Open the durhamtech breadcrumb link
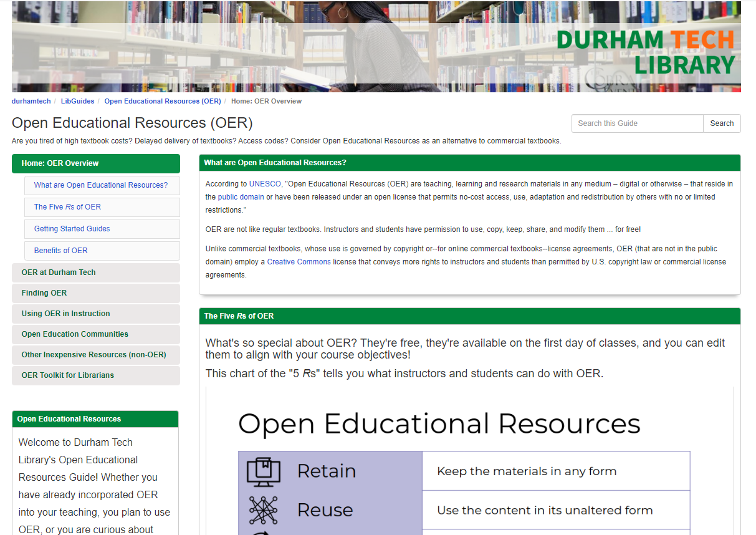This screenshot has height=535, width=756. click(31, 101)
